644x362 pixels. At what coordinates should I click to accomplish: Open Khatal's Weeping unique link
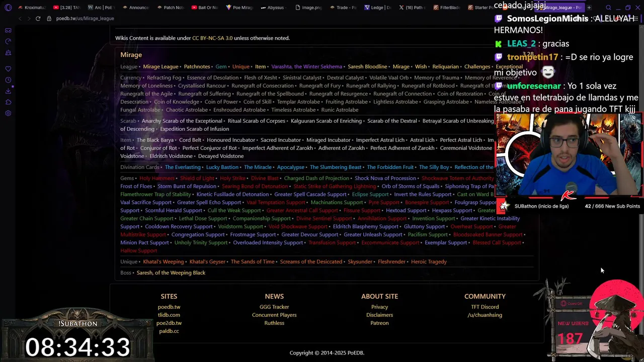(x=164, y=262)
